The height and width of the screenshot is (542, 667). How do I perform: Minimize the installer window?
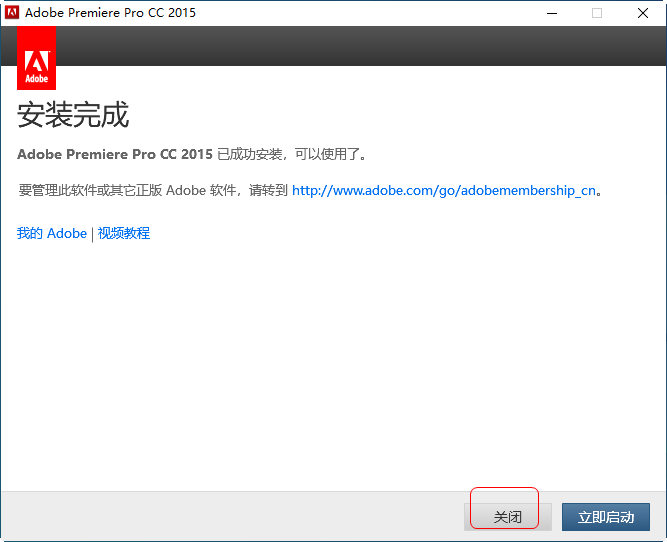(551, 13)
